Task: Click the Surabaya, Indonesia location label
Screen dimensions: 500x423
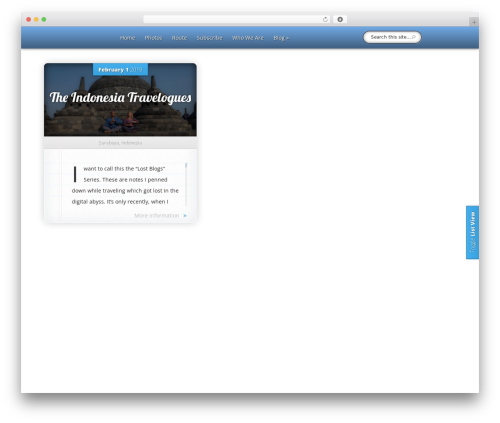Action: [x=120, y=143]
